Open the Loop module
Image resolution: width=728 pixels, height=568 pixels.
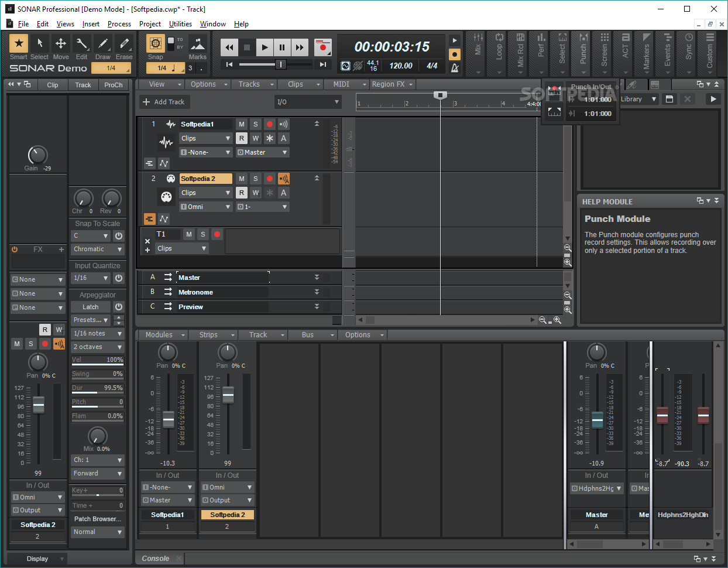tap(499, 54)
